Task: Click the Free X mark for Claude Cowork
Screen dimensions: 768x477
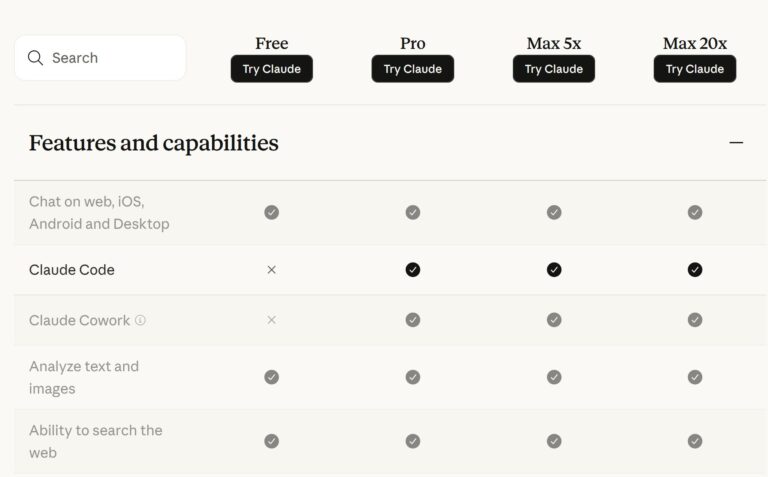Action: 271,320
